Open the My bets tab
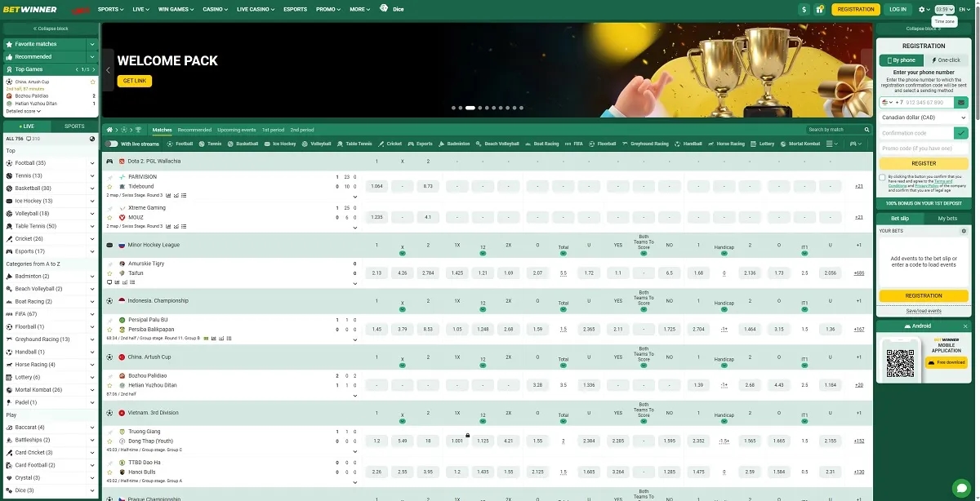This screenshot has width=980, height=501. point(947,219)
